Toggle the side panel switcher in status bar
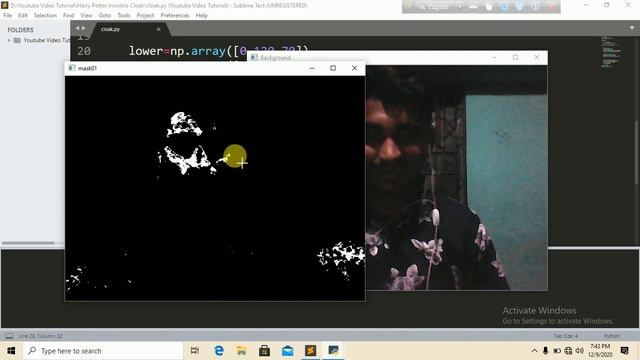 click(x=9, y=336)
